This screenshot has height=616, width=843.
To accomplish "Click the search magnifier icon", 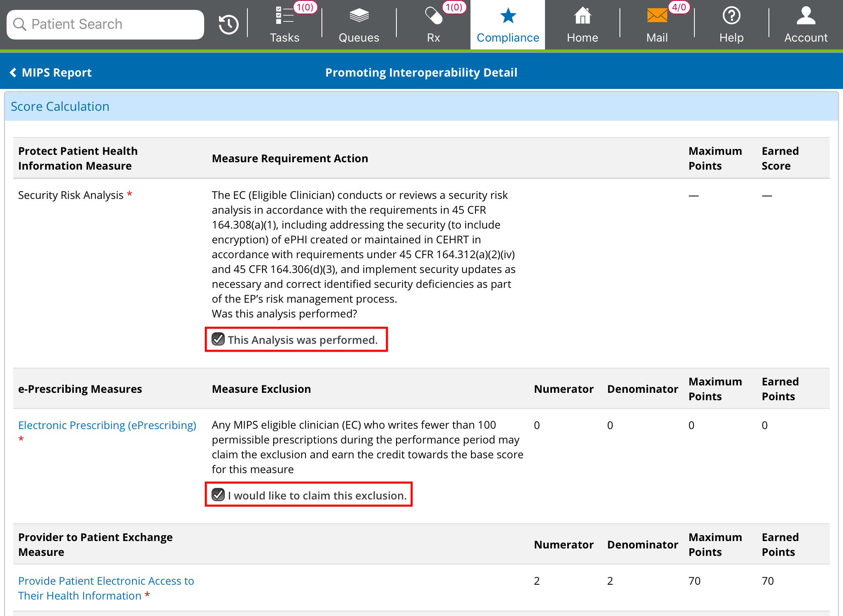I will (19, 24).
